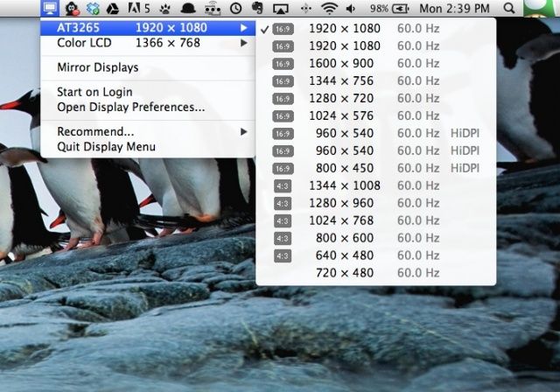Toggle Start on Login
This screenshot has height=392, width=560.
[94, 93]
